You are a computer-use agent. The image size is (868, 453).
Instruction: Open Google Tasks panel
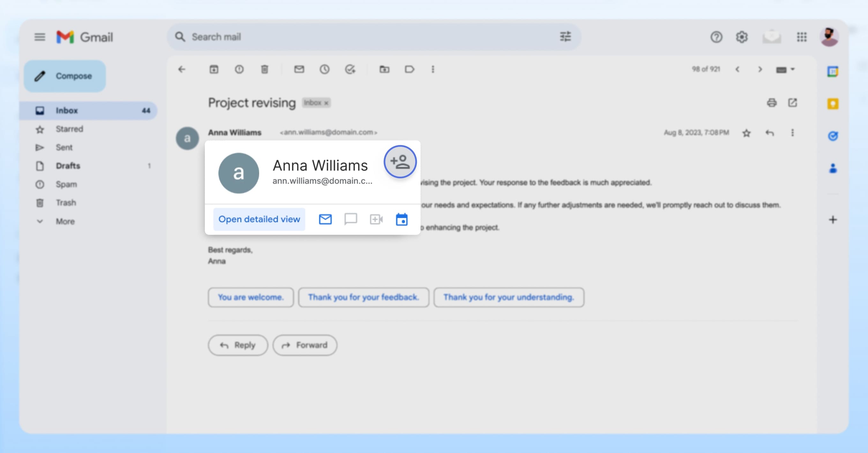[833, 136]
